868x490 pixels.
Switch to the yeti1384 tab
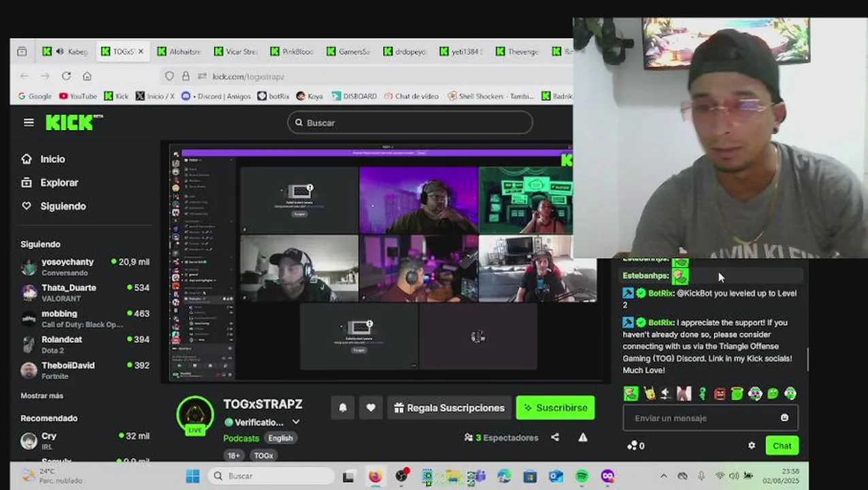coord(461,52)
